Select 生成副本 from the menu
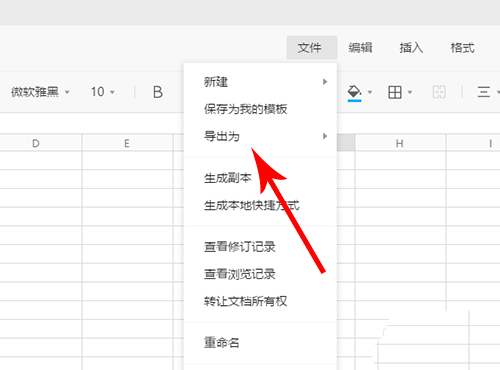The image size is (500, 370). tap(260, 178)
